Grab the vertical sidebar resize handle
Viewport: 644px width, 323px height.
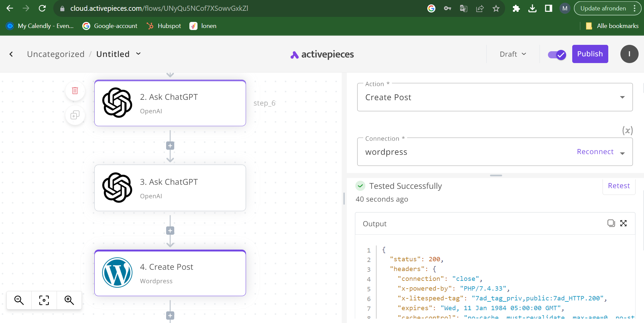point(344,199)
